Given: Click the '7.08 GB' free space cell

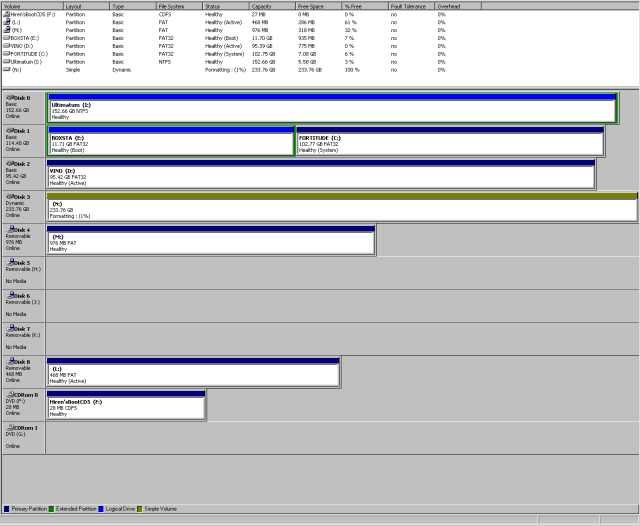Looking at the screenshot, I should point(306,54).
